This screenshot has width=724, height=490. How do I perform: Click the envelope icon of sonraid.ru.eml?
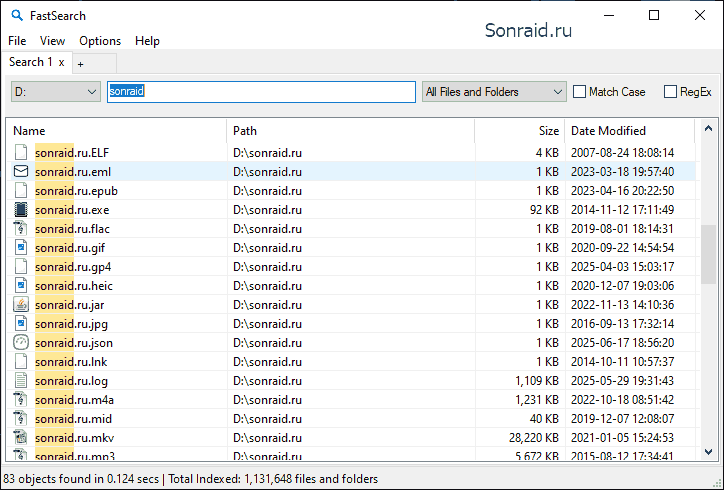coord(21,171)
